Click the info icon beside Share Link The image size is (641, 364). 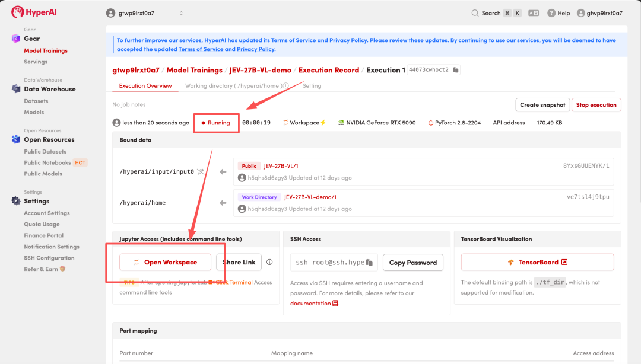pyautogui.click(x=269, y=262)
